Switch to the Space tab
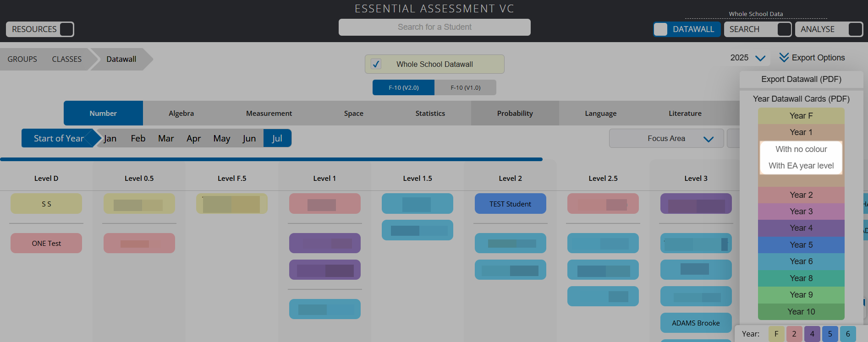The width and height of the screenshot is (868, 342). tap(354, 113)
